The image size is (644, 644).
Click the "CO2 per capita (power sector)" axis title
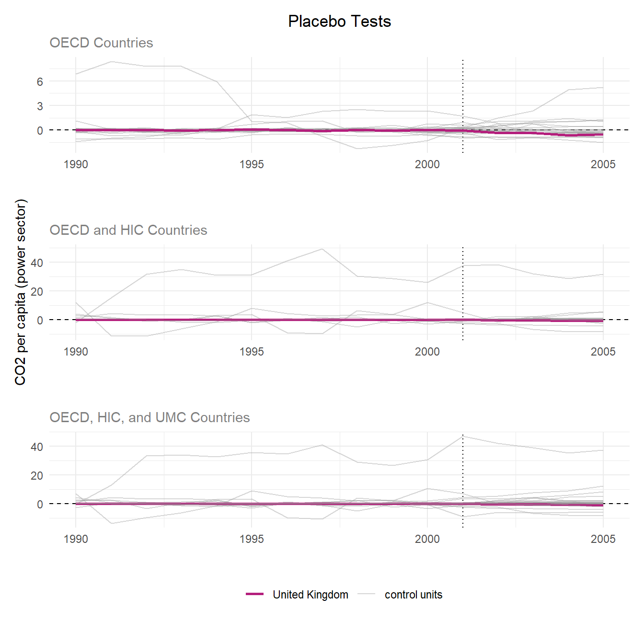[x=21, y=292]
